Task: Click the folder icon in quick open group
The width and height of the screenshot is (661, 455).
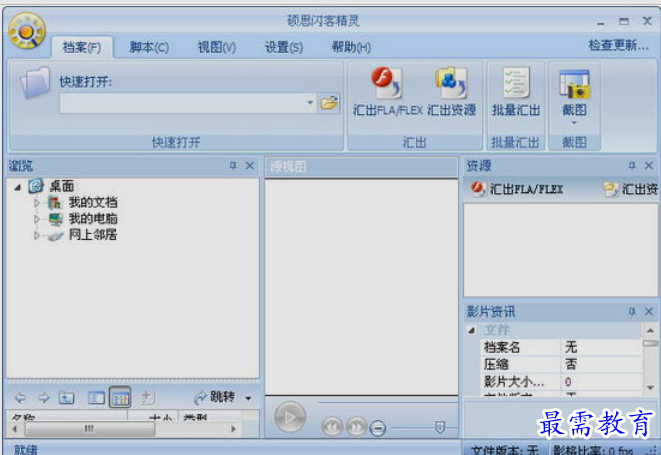Action: tap(35, 82)
